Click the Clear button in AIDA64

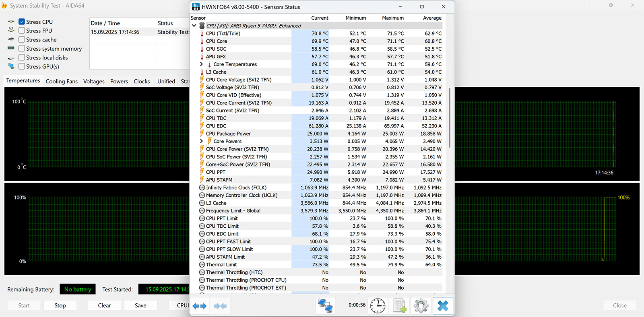104,305
